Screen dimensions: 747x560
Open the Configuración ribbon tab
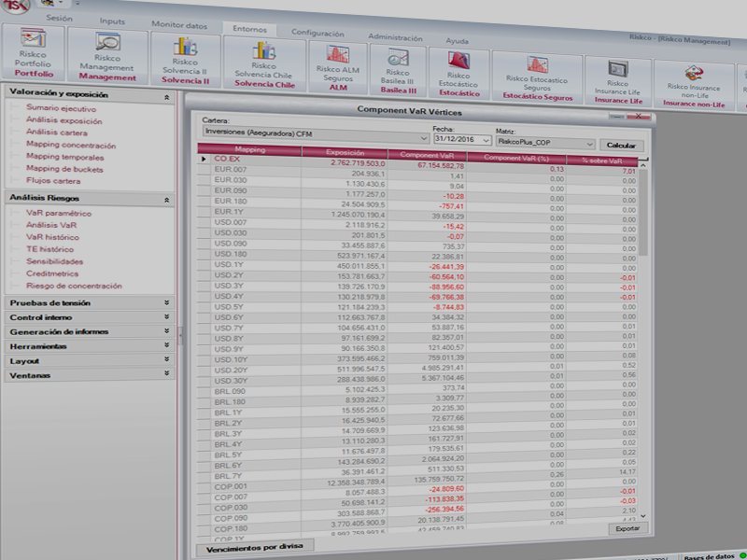317,34
